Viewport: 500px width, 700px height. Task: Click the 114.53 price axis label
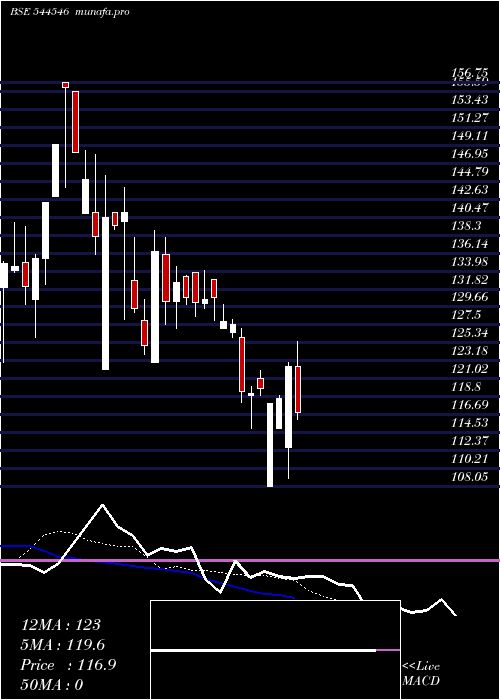(470, 423)
